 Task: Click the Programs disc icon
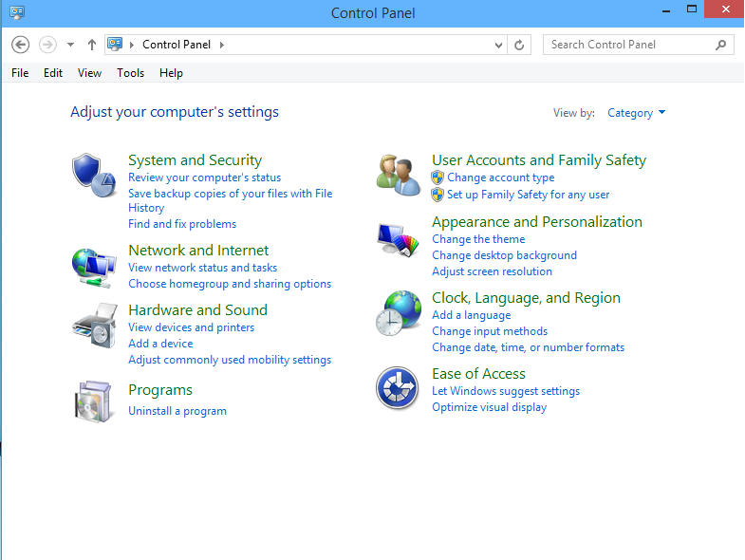[x=94, y=401]
